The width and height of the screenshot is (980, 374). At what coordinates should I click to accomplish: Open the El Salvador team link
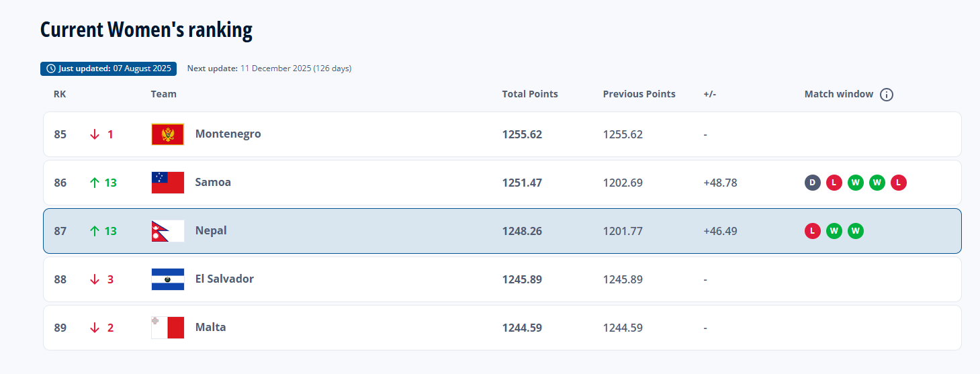(x=224, y=279)
